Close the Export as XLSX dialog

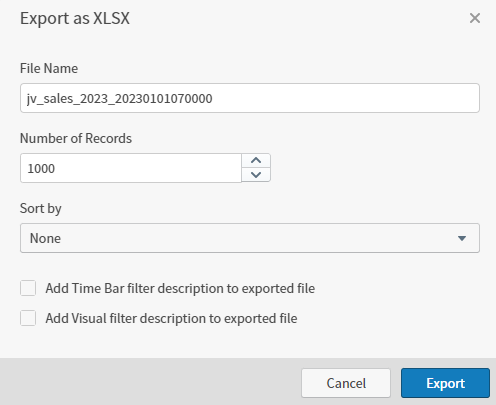pyautogui.click(x=475, y=18)
